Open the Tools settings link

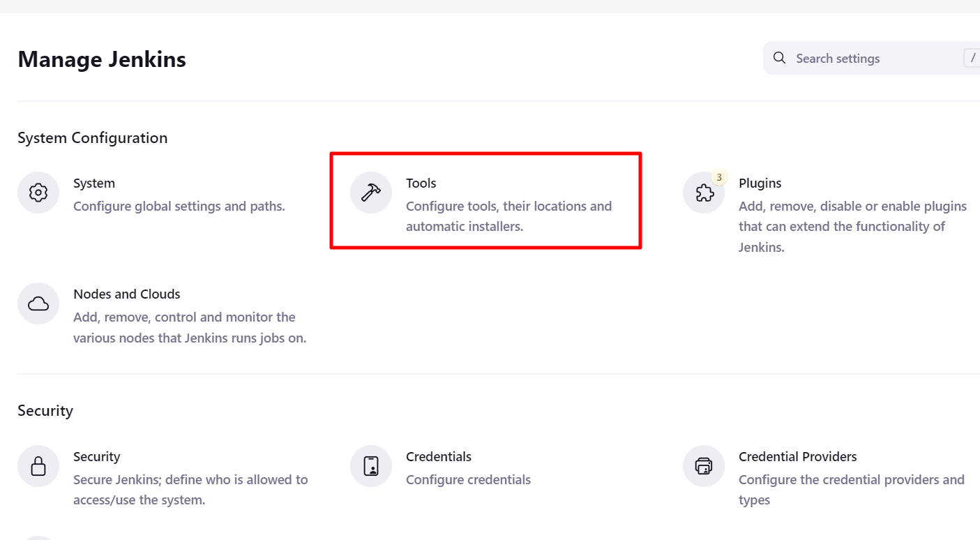(x=421, y=183)
